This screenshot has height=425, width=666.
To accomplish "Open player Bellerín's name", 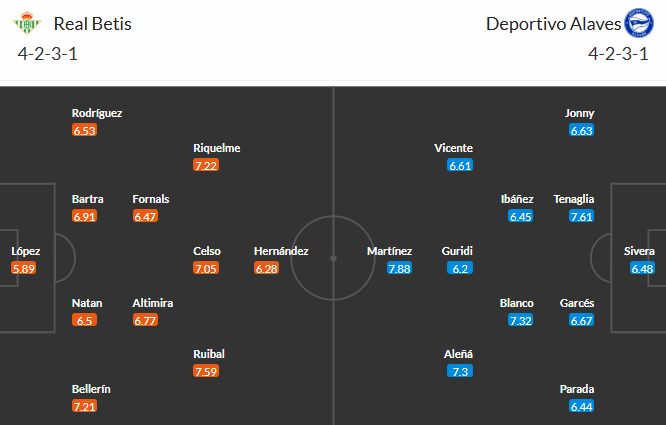I will pos(91,388).
